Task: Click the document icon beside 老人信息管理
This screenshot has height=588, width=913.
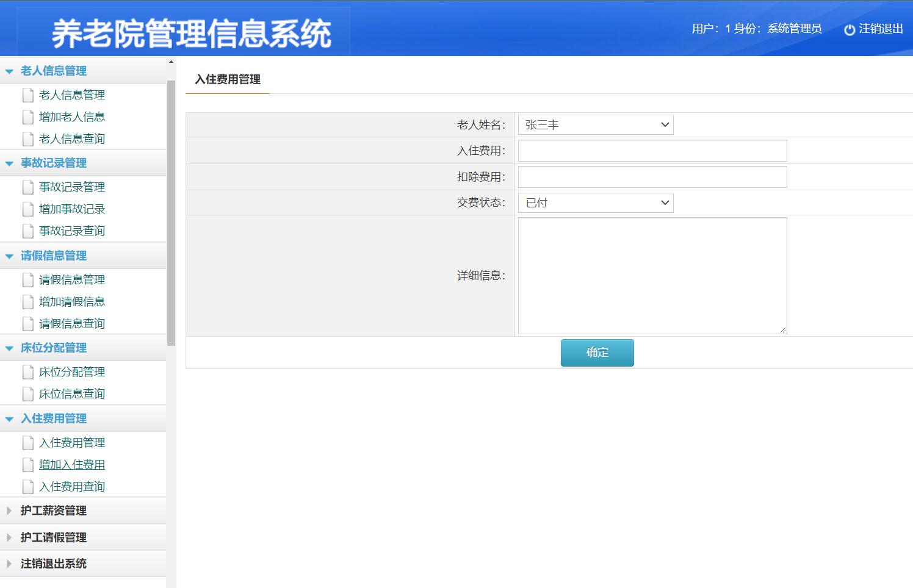Action: point(27,95)
